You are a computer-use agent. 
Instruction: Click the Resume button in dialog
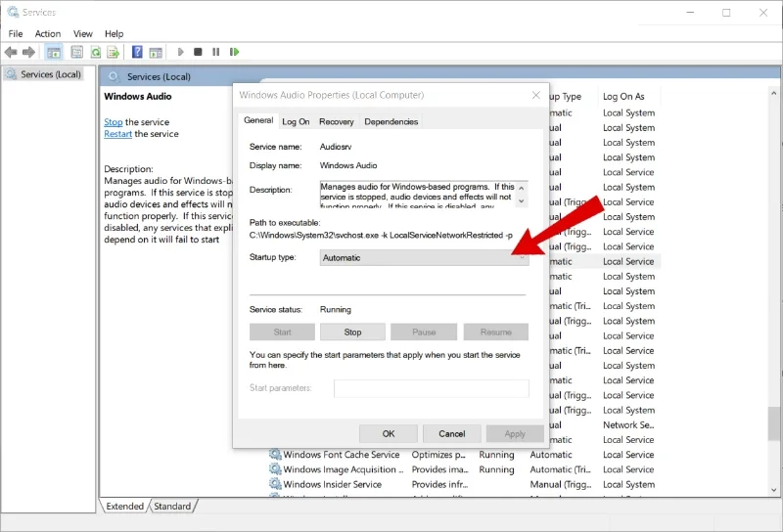coord(496,332)
